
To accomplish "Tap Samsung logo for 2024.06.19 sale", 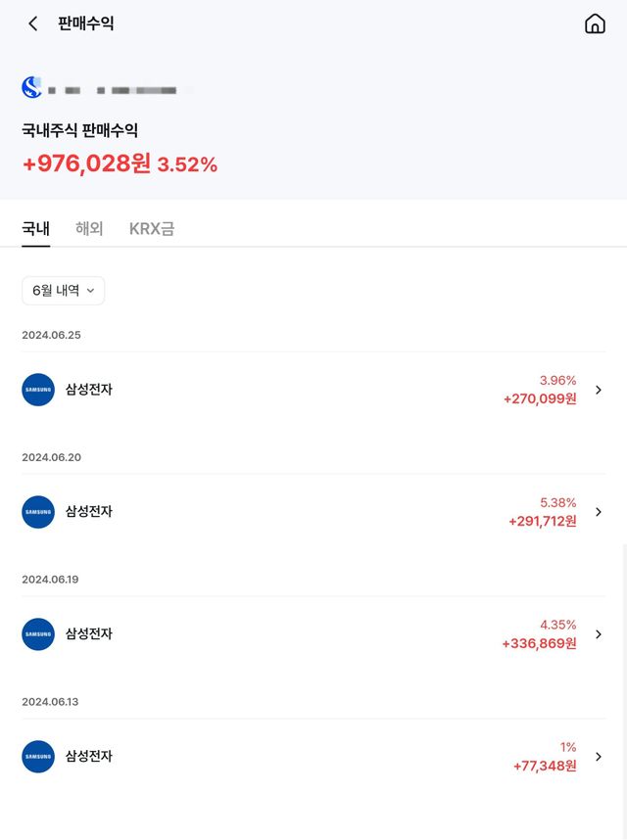I will (38, 634).
